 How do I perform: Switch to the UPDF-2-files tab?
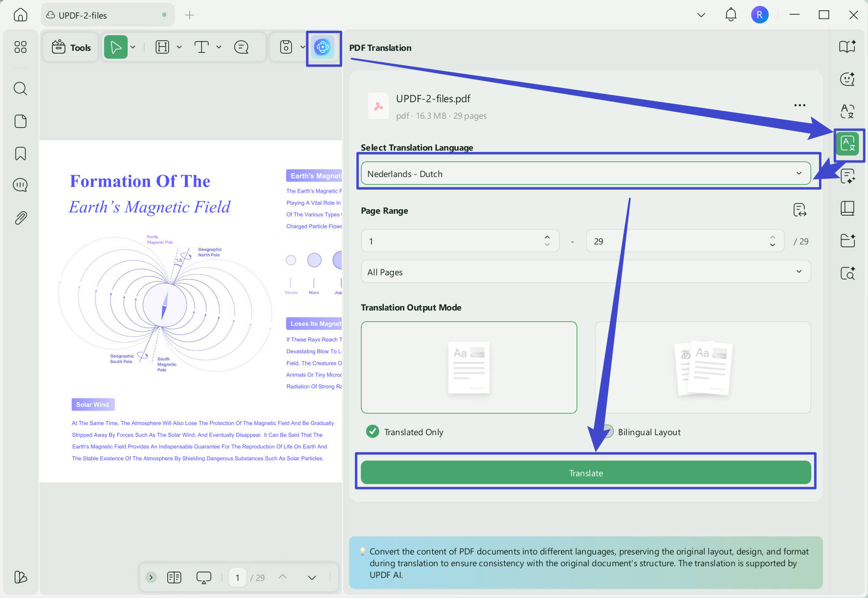pyautogui.click(x=108, y=15)
